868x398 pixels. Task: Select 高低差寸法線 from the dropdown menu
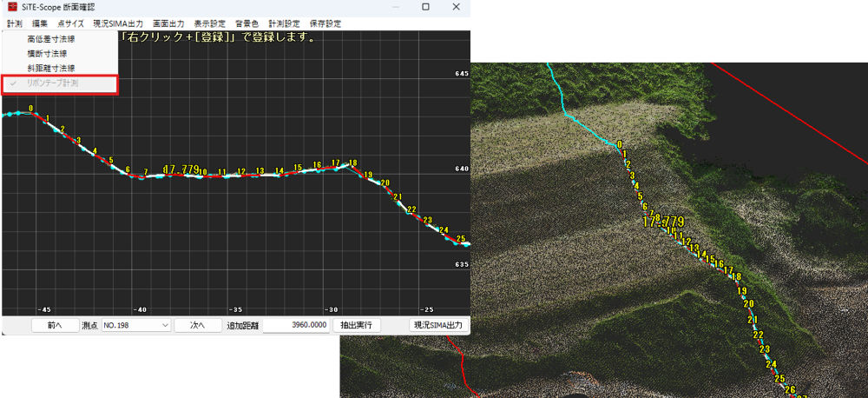pyautogui.click(x=51, y=39)
